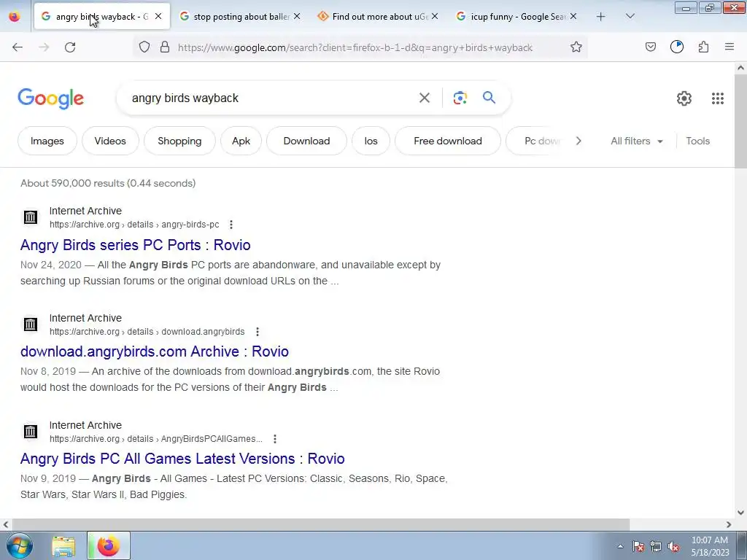Open the taskbar clock showing 10:07 AM
This screenshot has width=747, height=560.
(710, 546)
